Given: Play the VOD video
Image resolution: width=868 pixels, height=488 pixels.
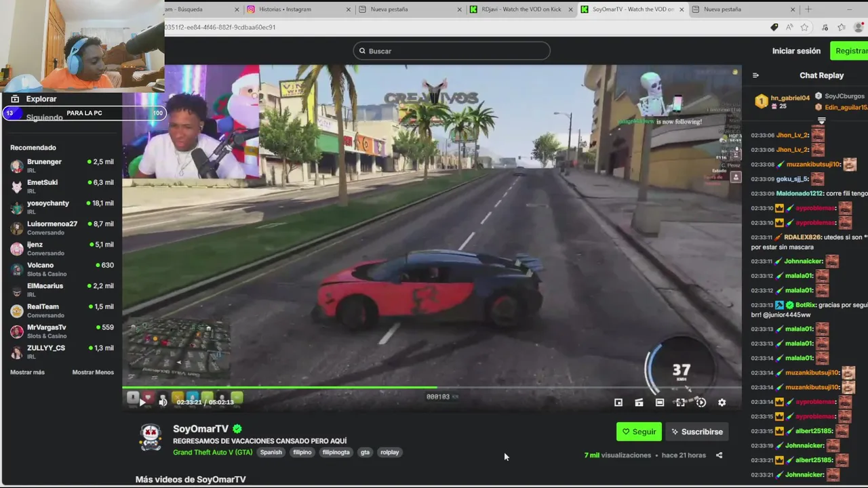Looking at the screenshot, I should (142, 402).
